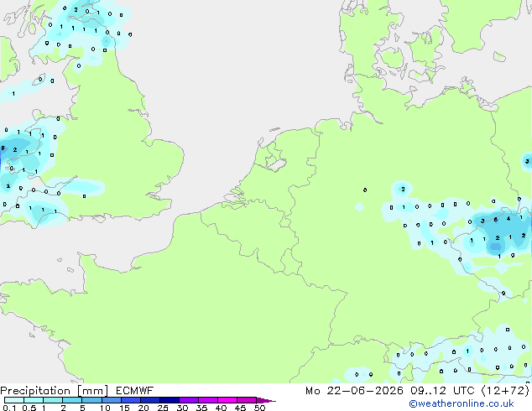
Task: Click the 30–35 mm purple legend swatch
Action: [x=189, y=400]
